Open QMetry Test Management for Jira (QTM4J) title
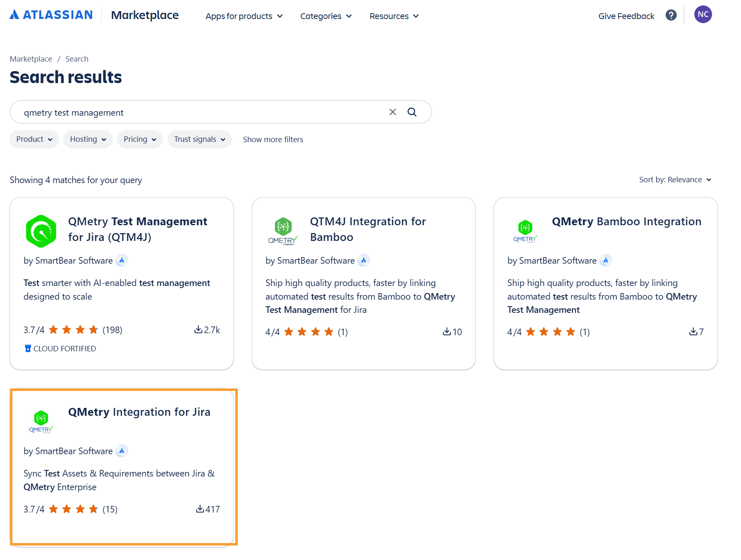Screen dimensions: 741x560 tap(138, 229)
